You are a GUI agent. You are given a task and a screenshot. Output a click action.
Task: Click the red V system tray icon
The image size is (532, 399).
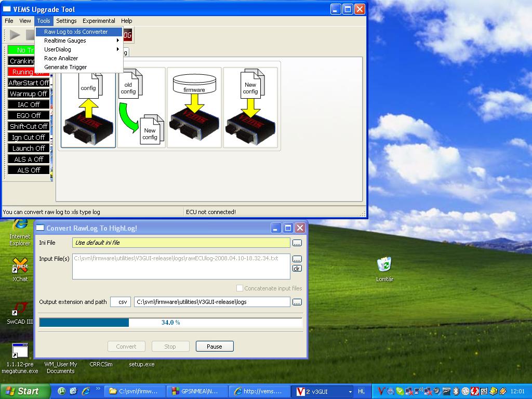click(x=381, y=391)
